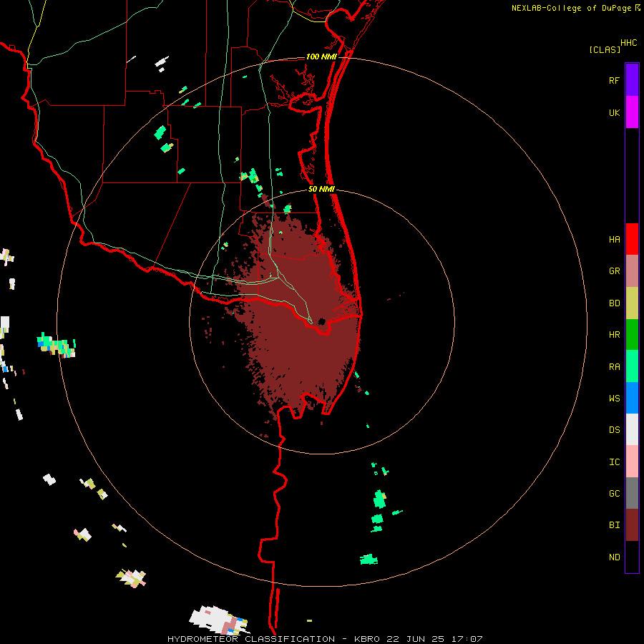The height and width of the screenshot is (644, 644).
Task: Select the white DS legend swatch
Action: 632,429
